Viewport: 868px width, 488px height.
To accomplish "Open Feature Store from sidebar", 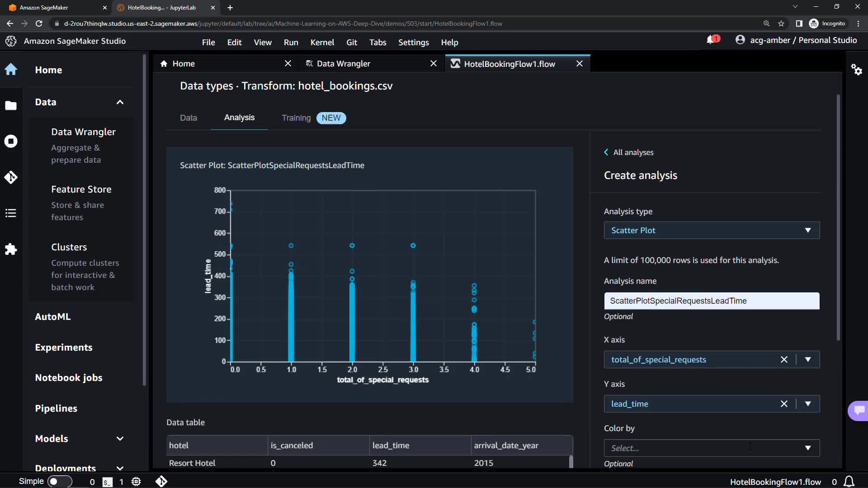I will tap(81, 189).
